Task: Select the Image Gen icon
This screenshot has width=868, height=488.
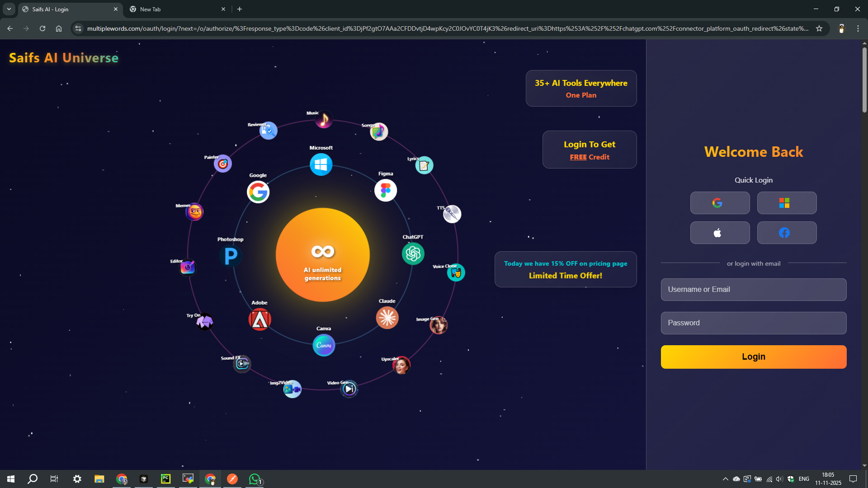Action: click(x=439, y=325)
